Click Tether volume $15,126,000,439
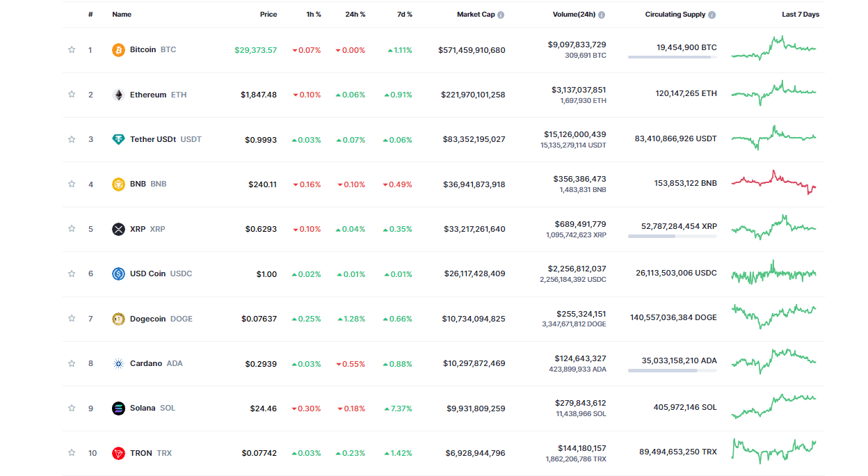868x476 pixels. tap(574, 134)
